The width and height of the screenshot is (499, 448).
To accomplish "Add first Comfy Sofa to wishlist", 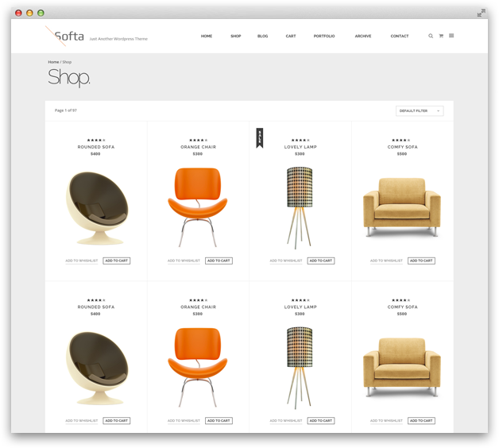I will (x=387, y=261).
